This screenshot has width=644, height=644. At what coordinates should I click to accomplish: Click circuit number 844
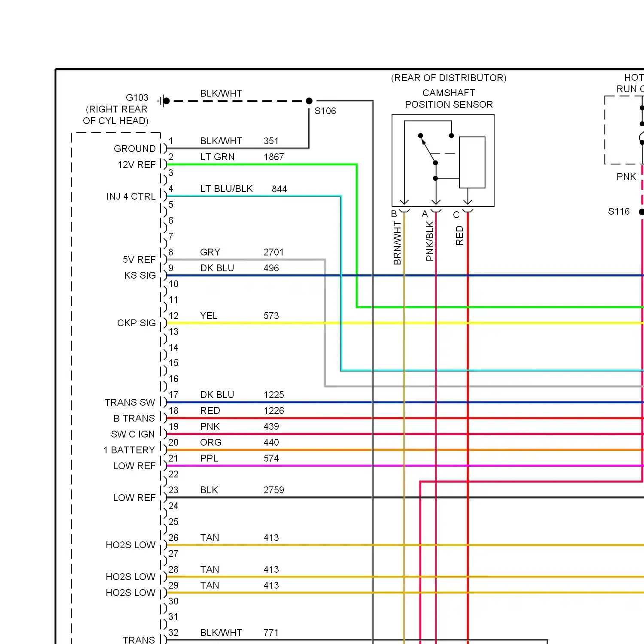click(279, 189)
